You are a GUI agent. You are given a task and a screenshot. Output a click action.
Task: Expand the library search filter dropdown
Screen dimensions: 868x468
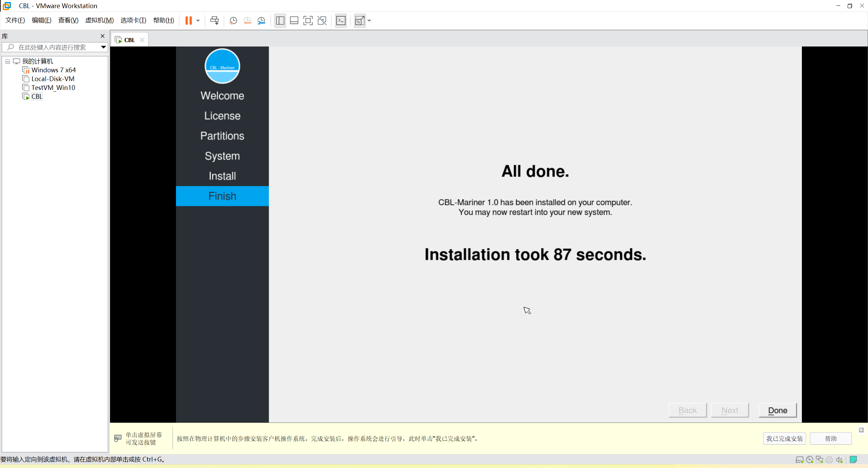[x=103, y=47]
